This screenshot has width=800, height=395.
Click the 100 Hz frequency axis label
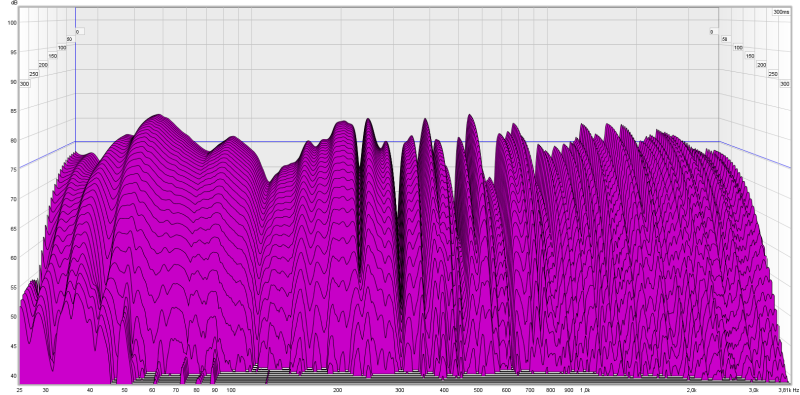click(231, 390)
